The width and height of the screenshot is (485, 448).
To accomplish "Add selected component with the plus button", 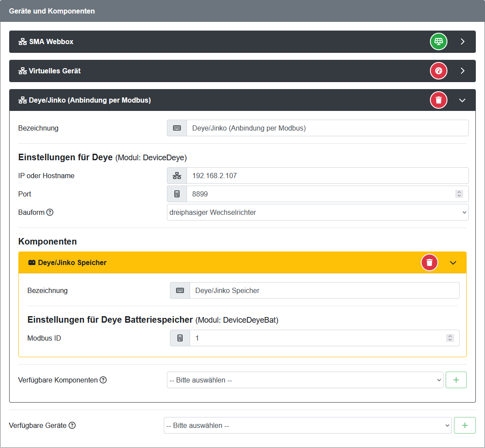I will (x=456, y=380).
